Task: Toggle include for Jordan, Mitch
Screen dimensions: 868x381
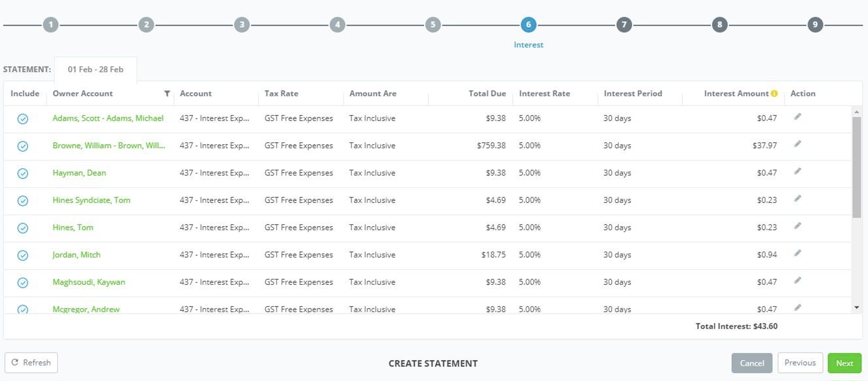Action: 23,255
